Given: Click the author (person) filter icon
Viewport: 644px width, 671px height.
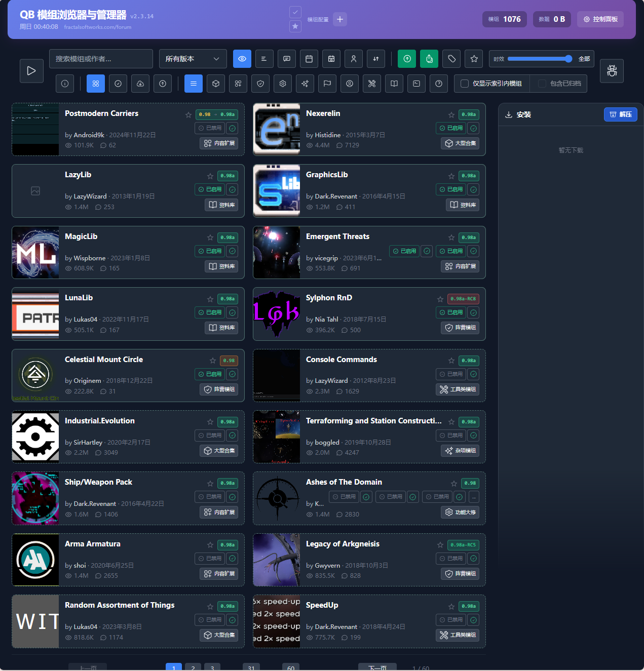Looking at the screenshot, I should coord(354,59).
